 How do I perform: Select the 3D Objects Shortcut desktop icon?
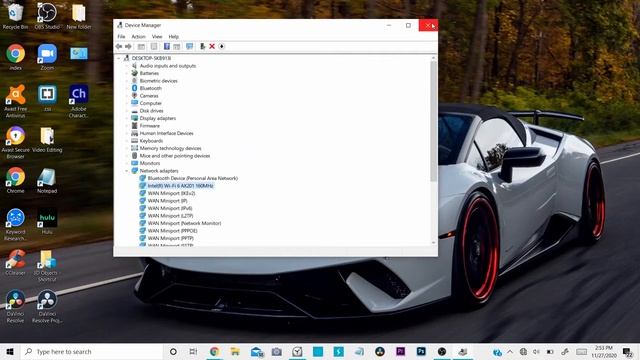tap(47, 266)
